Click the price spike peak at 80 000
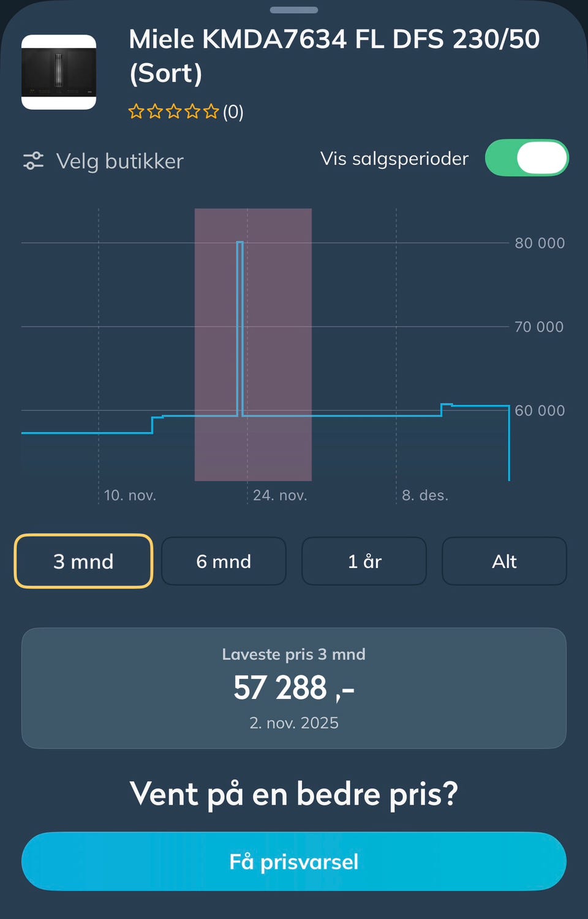This screenshot has height=919, width=588. point(239,243)
